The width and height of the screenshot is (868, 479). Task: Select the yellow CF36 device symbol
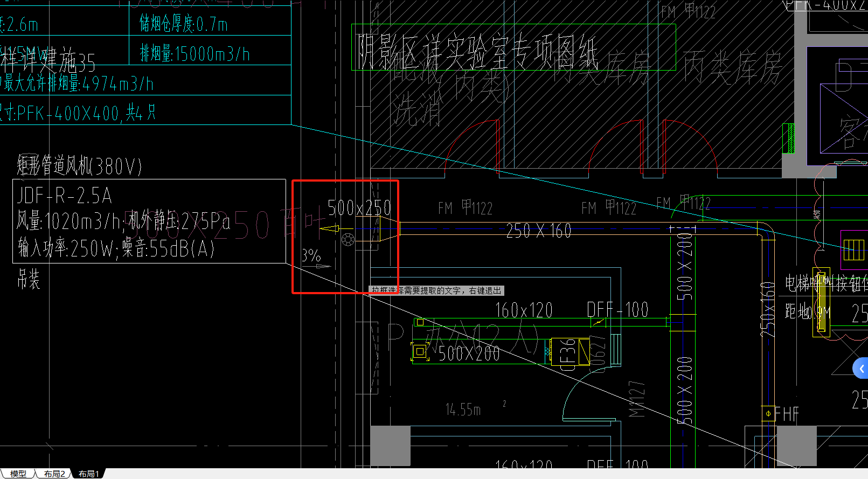coord(571,352)
